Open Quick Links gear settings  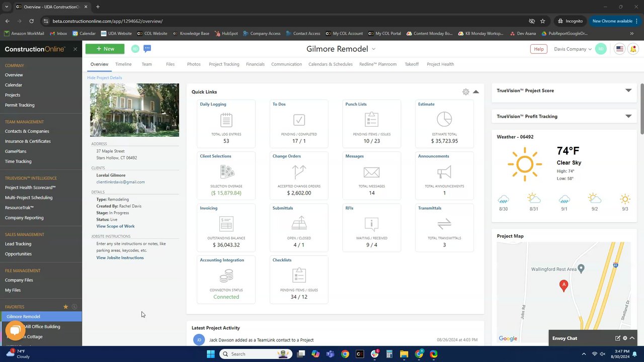point(466,92)
